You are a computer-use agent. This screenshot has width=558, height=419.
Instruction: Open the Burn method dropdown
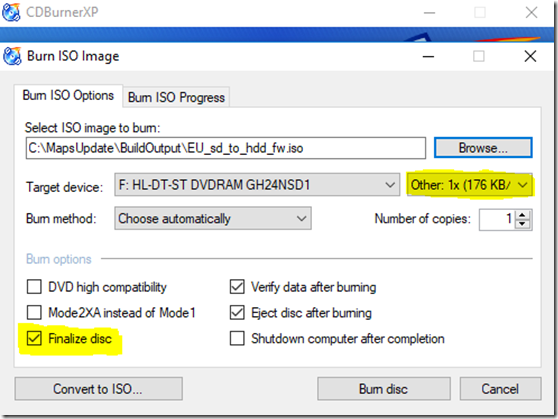pos(213,218)
